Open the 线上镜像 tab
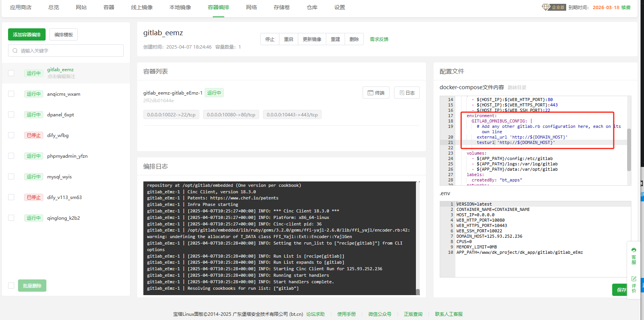 click(x=142, y=7)
